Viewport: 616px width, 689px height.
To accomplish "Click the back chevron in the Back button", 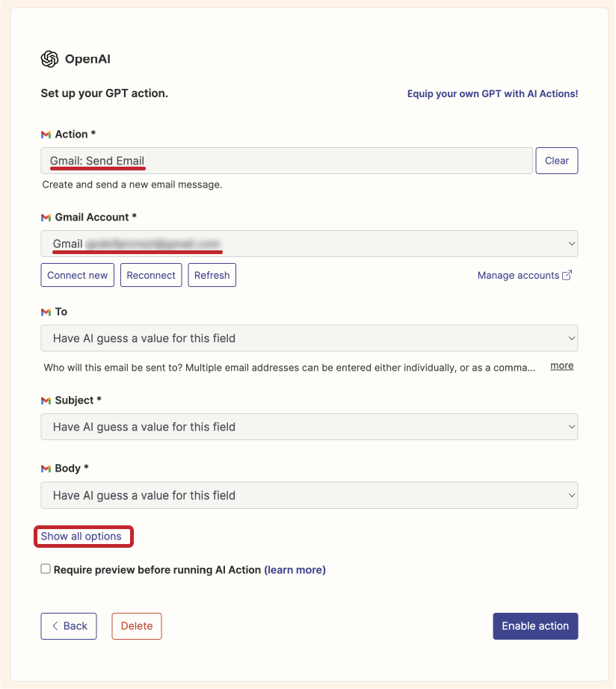I will coord(55,625).
